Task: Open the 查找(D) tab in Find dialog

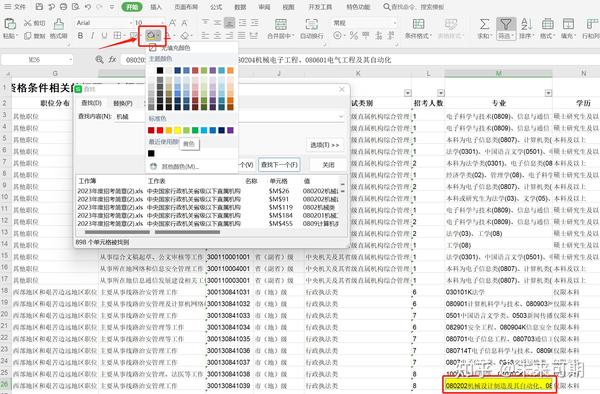Action: point(91,103)
